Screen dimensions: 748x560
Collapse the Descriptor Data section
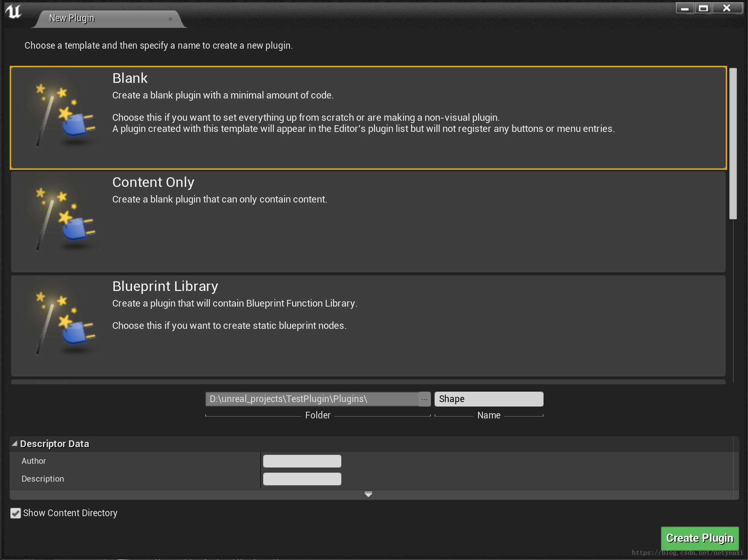point(15,443)
